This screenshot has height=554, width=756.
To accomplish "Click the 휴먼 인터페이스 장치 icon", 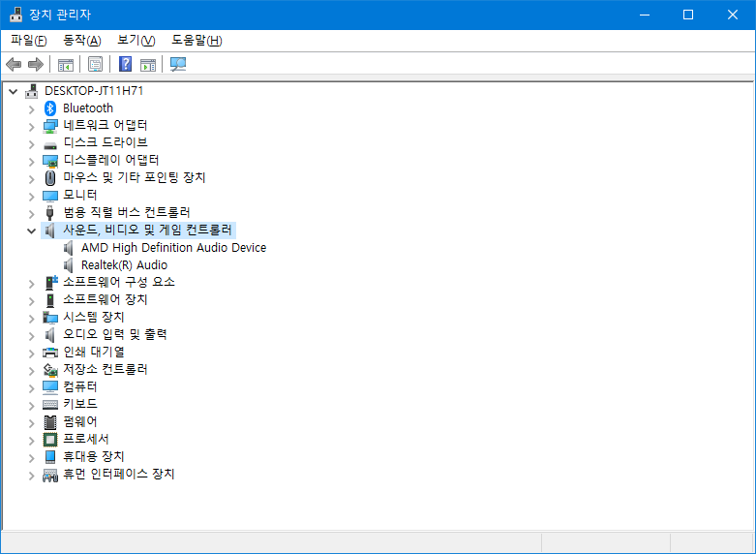I will pyautogui.click(x=50, y=476).
